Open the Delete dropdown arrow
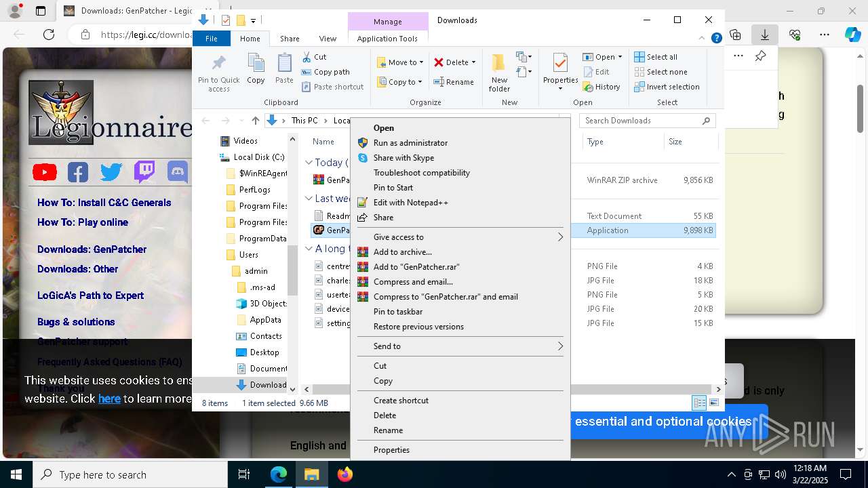Screen dimensions: 868x488 473,62
